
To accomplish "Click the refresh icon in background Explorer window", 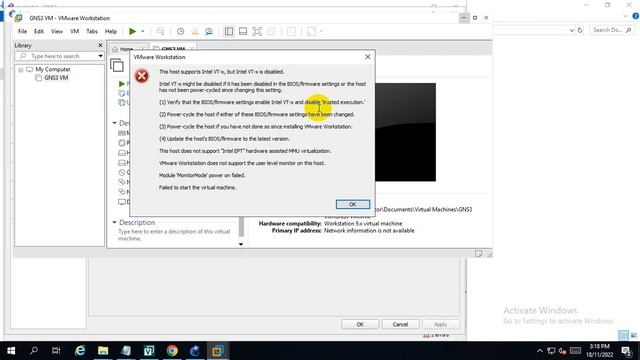I will click(580, 30).
